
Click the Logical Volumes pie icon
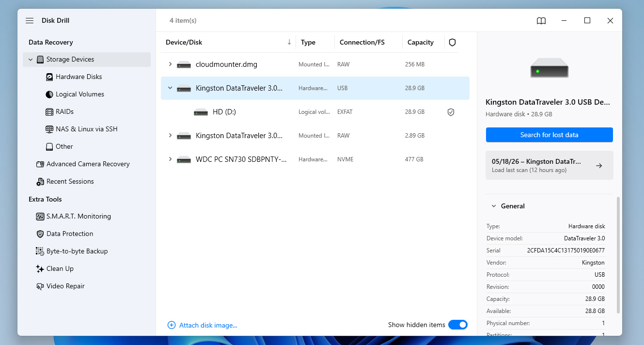pos(49,94)
